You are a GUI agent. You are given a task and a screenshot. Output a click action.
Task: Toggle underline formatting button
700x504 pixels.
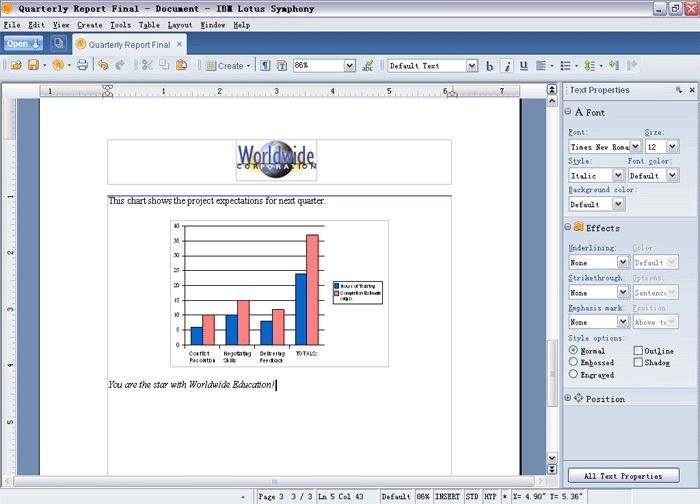pos(524,66)
